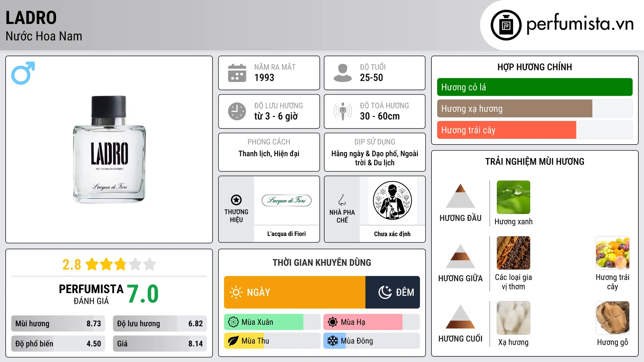Click the Mùa Đông season bar

371,341
